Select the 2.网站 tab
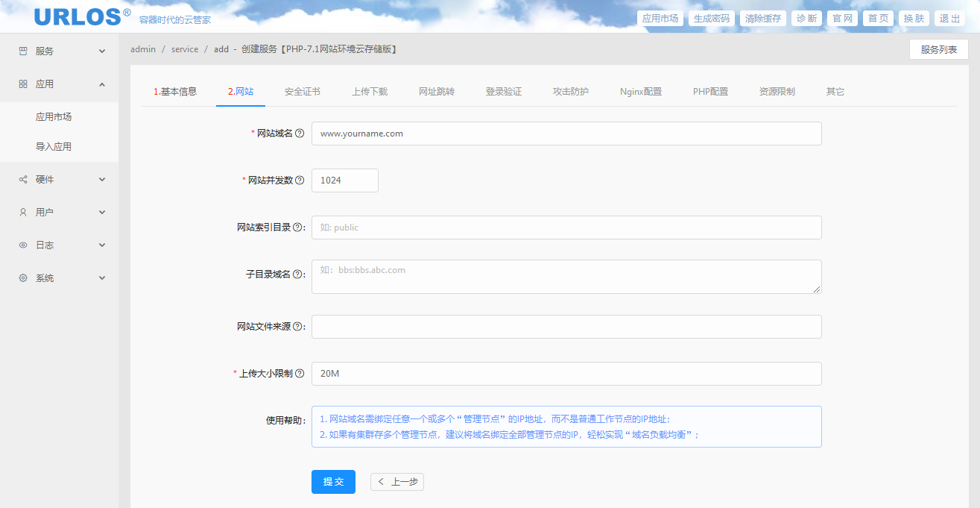 point(241,92)
